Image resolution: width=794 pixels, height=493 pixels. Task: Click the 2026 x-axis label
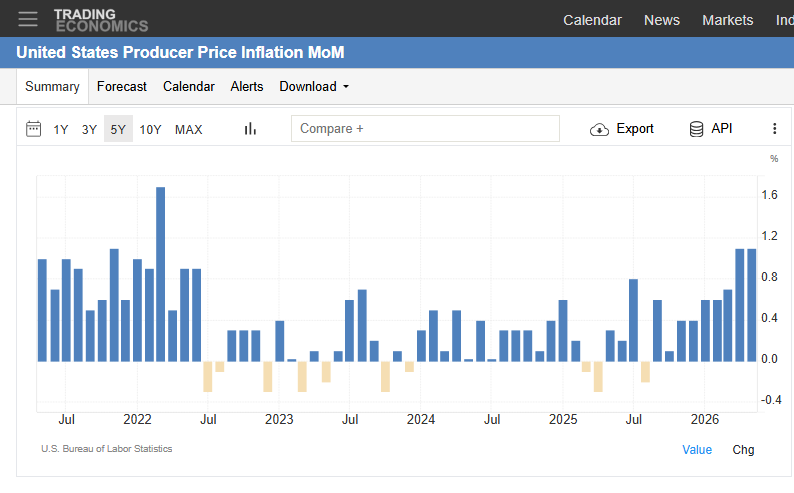[x=704, y=419]
